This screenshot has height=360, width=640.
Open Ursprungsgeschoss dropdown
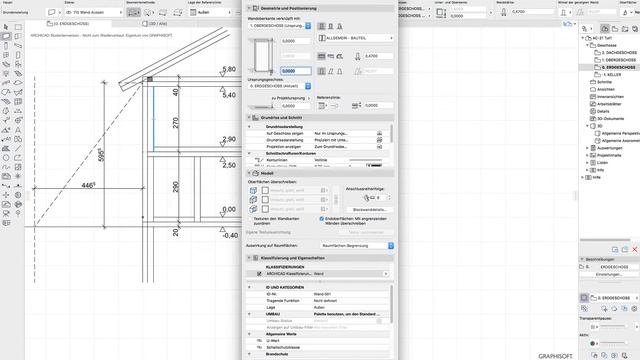280,86
